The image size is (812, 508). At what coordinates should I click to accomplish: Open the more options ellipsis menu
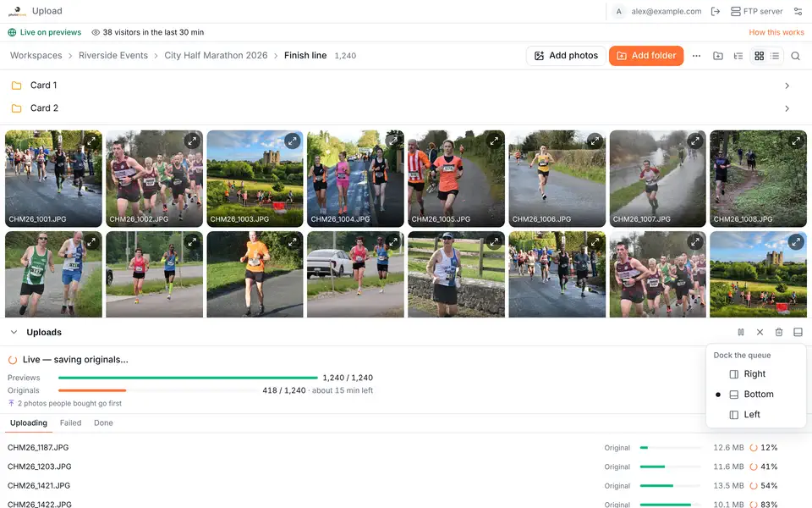pos(696,56)
